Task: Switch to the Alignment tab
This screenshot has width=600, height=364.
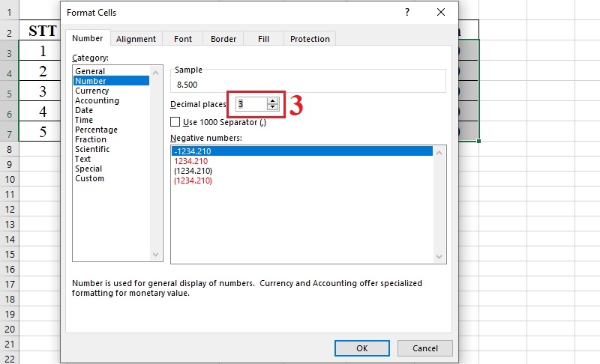Action: (136, 39)
